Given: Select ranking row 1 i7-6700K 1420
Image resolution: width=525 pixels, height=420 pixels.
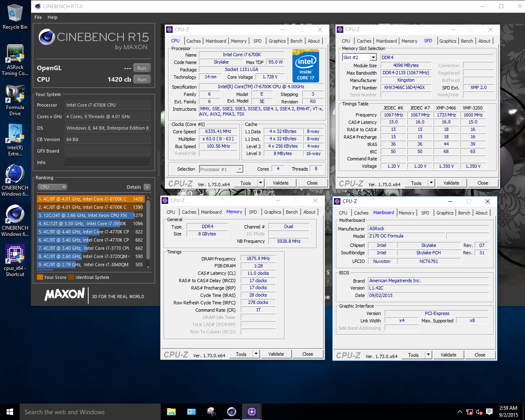Looking at the screenshot, I should 91,199.
